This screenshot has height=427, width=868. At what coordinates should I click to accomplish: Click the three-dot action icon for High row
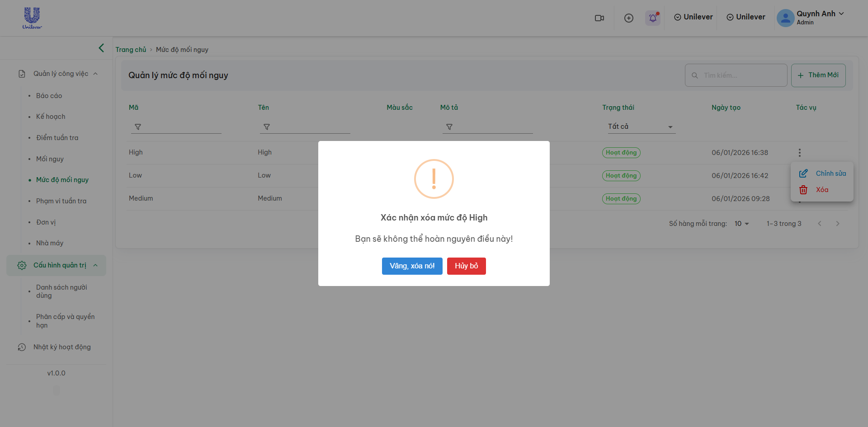(x=799, y=153)
